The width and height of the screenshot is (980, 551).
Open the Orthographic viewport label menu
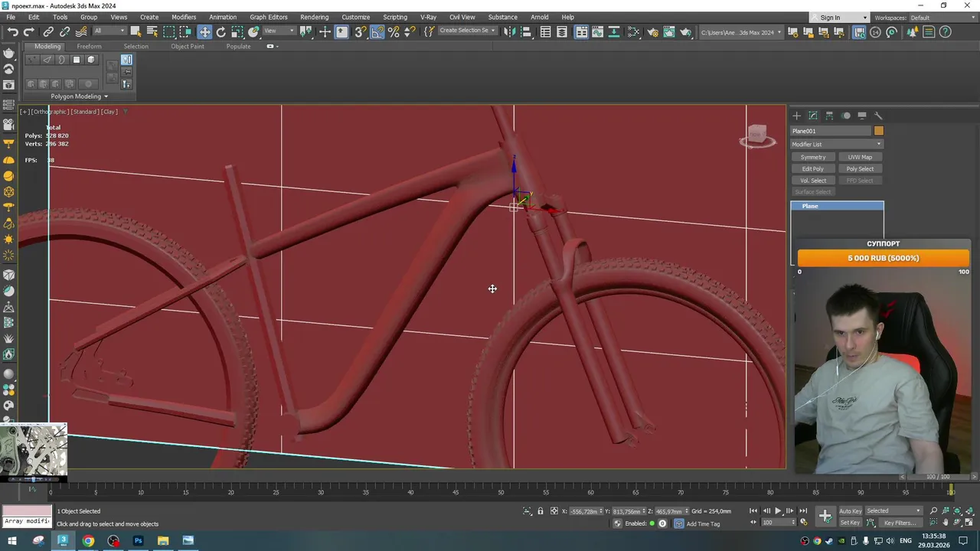click(x=51, y=112)
